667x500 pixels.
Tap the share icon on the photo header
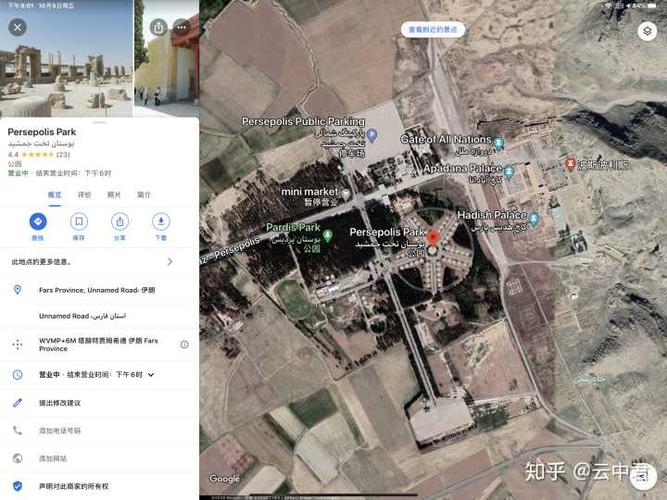[158, 28]
